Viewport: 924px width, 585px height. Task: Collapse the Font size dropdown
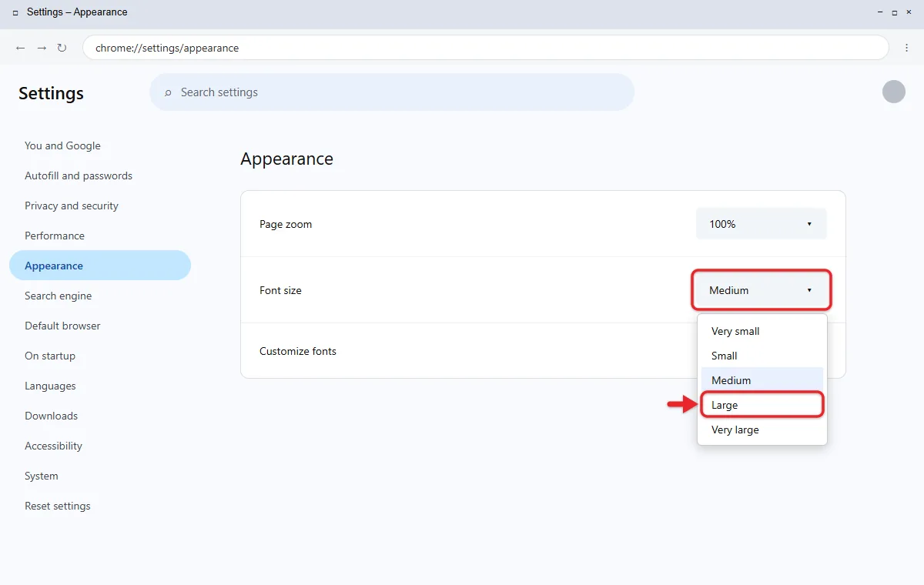coord(762,290)
